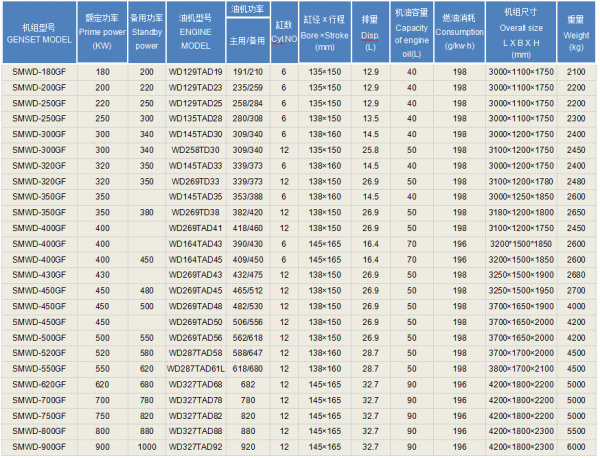Viewport: 600px width, 458px height.
Task: Click engine model WD287TAD61L
Action: (x=196, y=369)
